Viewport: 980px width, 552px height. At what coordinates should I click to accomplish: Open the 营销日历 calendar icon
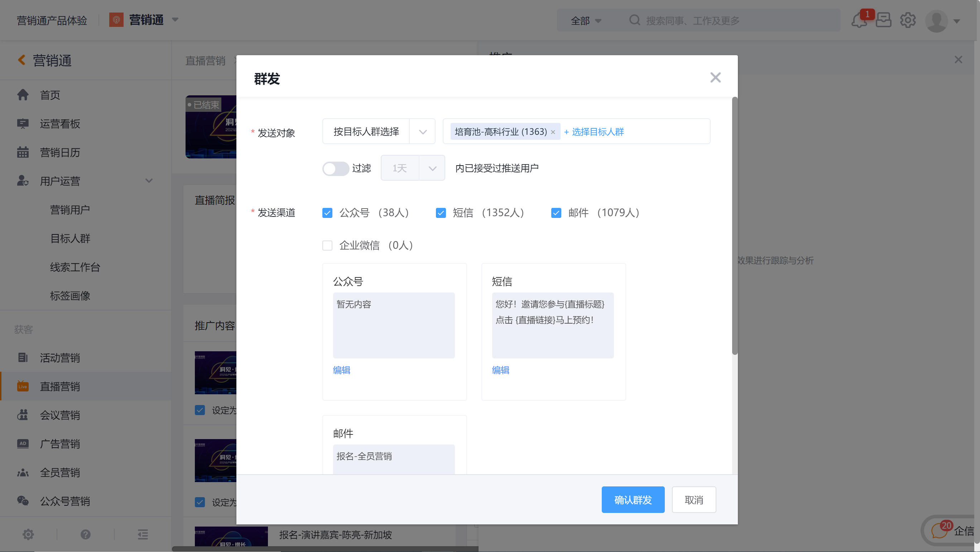(x=23, y=152)
